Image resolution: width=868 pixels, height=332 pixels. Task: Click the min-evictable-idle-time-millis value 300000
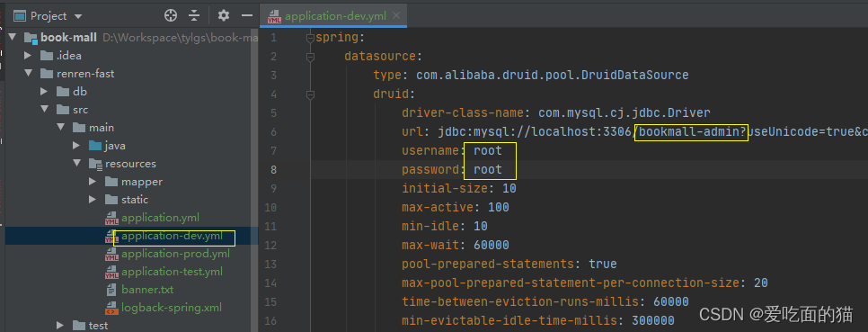(x=652, y=320)
